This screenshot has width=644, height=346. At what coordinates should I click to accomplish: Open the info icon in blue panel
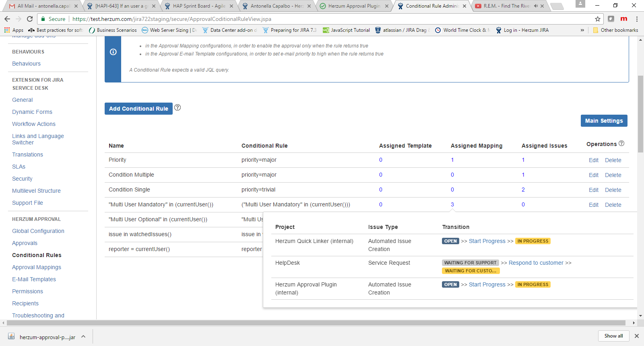pos(113,52)
